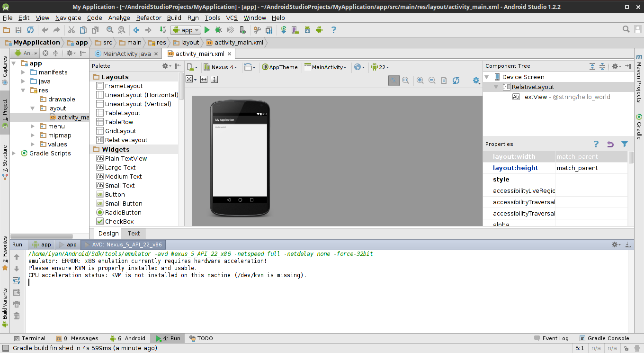Click the Synchronize icon in main toolbar
The width and height of the screenshot is (644, 353).
tap(30, 30)
